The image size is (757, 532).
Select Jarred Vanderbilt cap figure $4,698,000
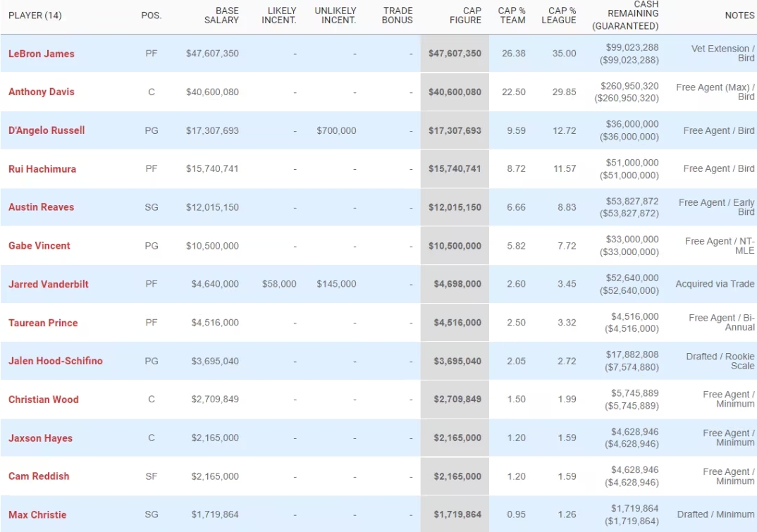pos(457,285)
